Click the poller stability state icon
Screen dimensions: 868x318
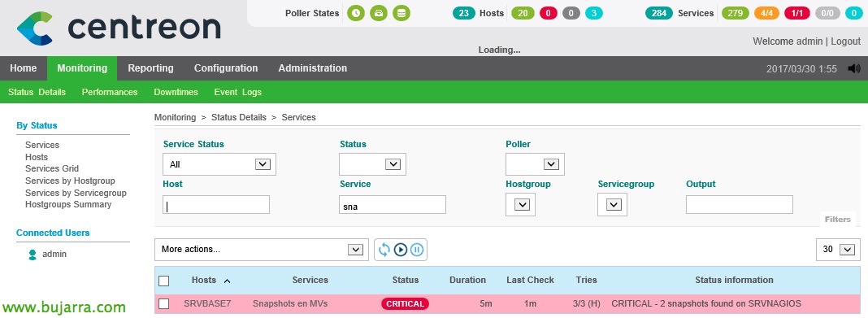379,13
